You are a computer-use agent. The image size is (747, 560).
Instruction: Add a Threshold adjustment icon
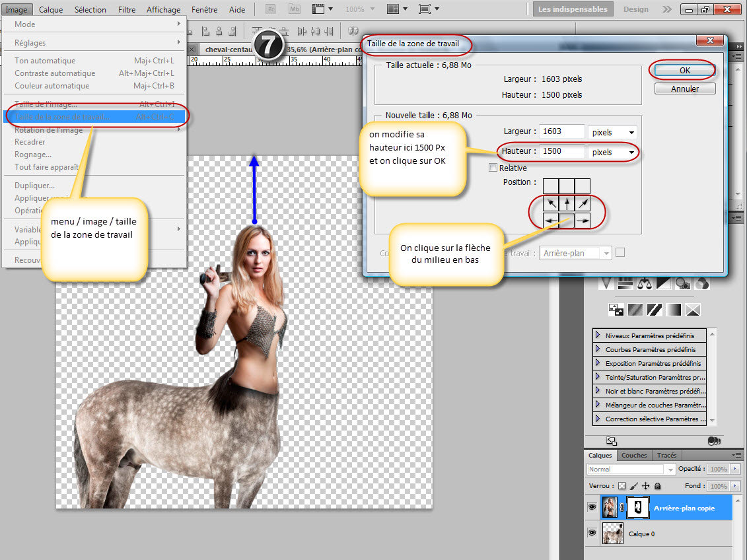click(x=654, y=310)
